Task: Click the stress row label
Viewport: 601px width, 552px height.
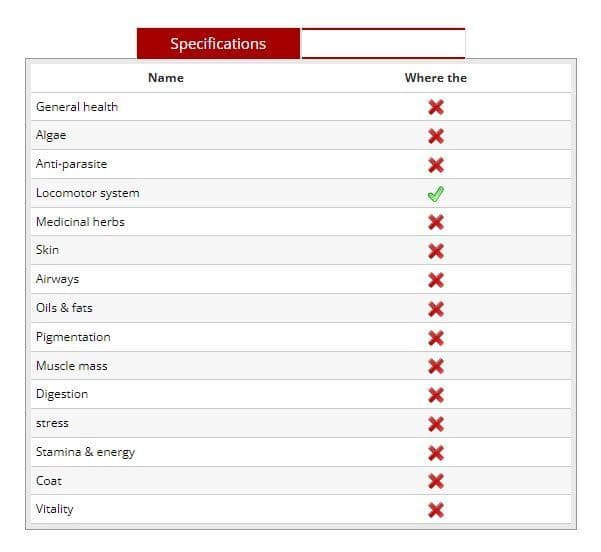Action: (52, 423)
